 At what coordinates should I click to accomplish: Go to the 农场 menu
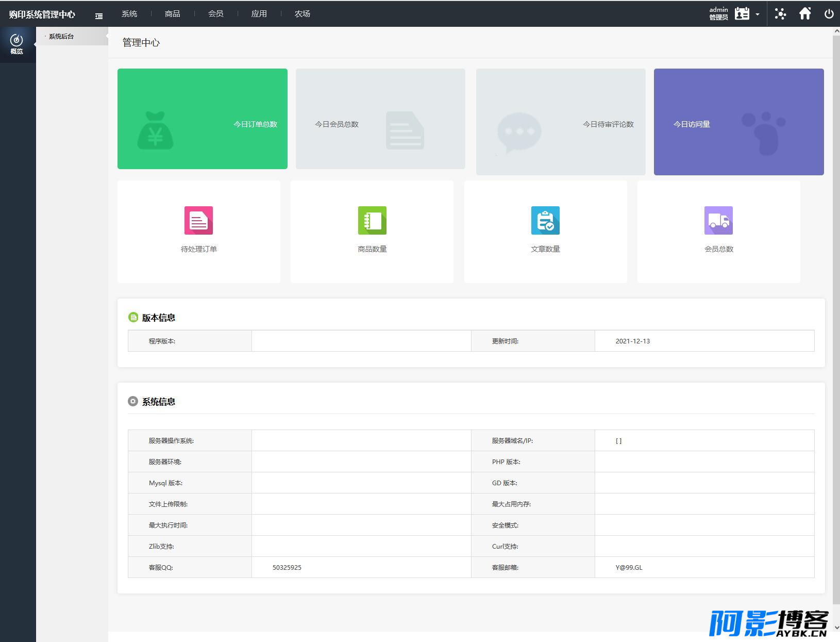(303, 14)
